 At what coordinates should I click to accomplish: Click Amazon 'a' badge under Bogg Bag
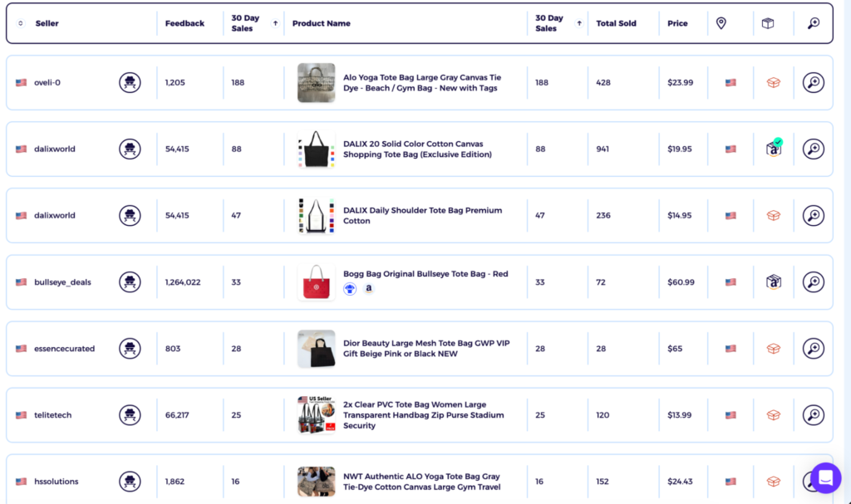click(368, 289)
